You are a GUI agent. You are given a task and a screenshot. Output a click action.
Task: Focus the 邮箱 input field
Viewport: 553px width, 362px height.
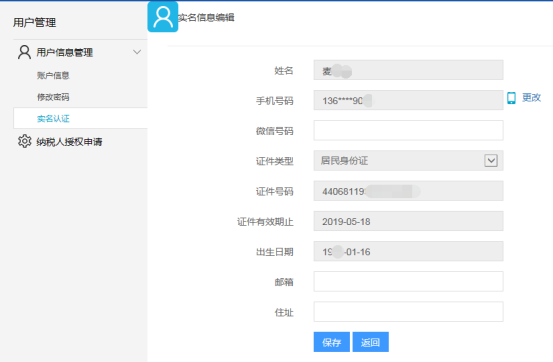click(x=408, y=282)
